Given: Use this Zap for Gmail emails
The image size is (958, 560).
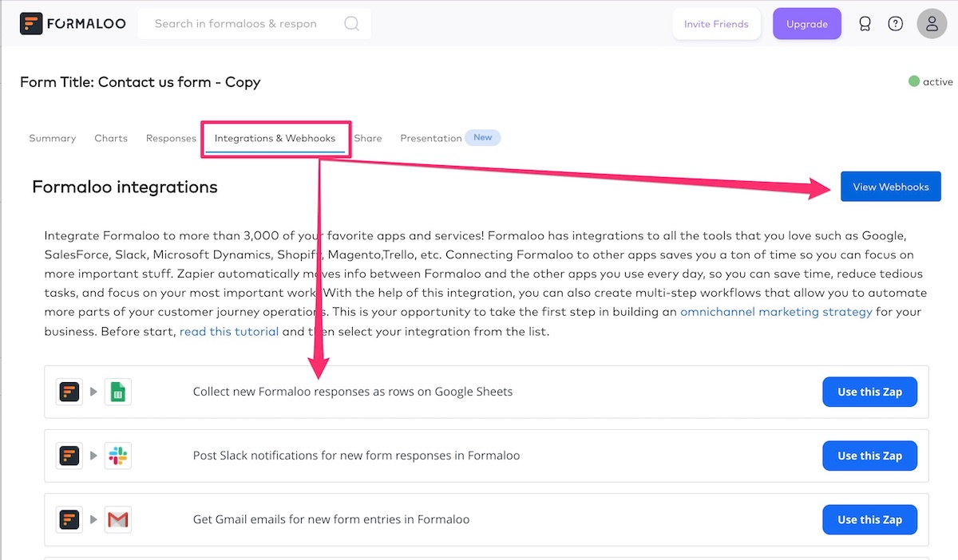Looking at the screenshot, I should (869, 519).
